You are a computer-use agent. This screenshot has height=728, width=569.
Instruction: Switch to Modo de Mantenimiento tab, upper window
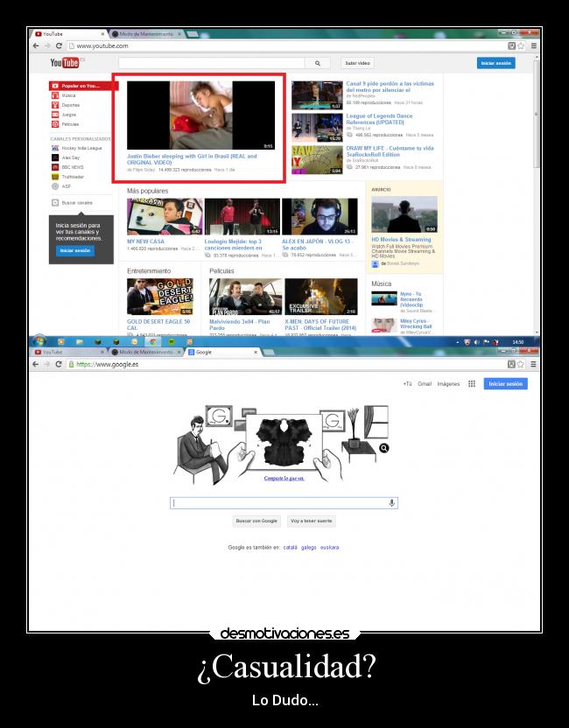pos(146,34)
